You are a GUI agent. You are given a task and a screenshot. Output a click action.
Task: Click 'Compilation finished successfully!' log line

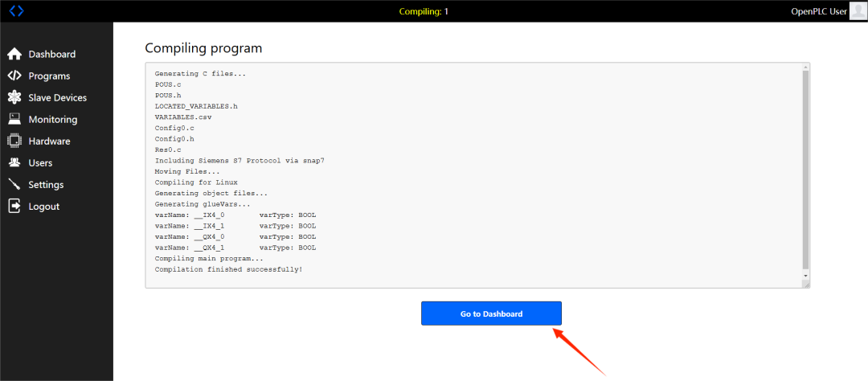pyautogui.click(x=228, y=270)
